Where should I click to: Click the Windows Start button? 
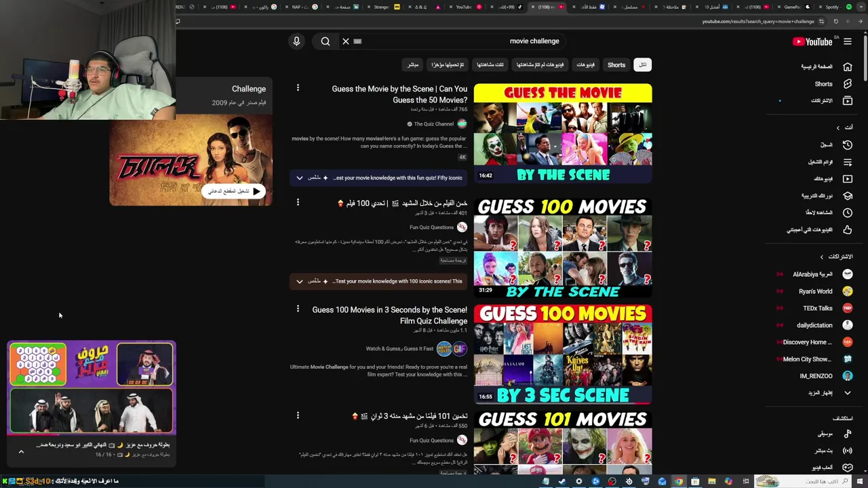tap(861, 482)
